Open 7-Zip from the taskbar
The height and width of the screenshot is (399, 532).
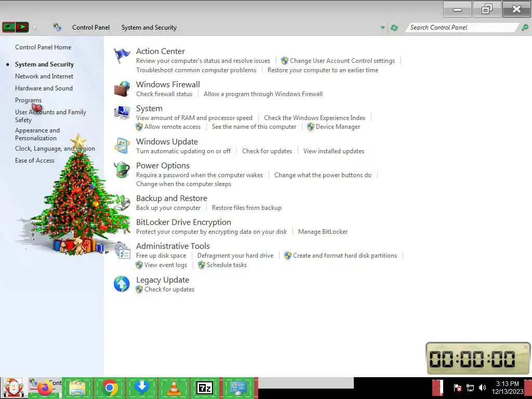[205, 388]
